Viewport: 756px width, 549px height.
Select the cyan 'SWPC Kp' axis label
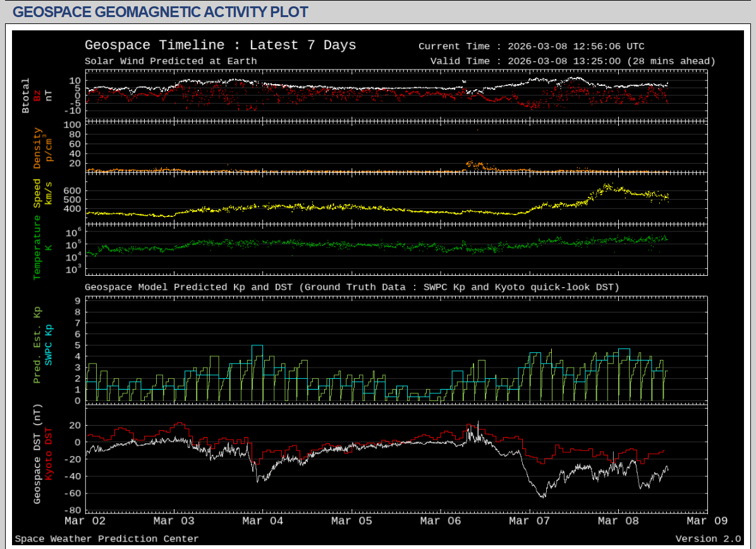(x=49, y=345)
